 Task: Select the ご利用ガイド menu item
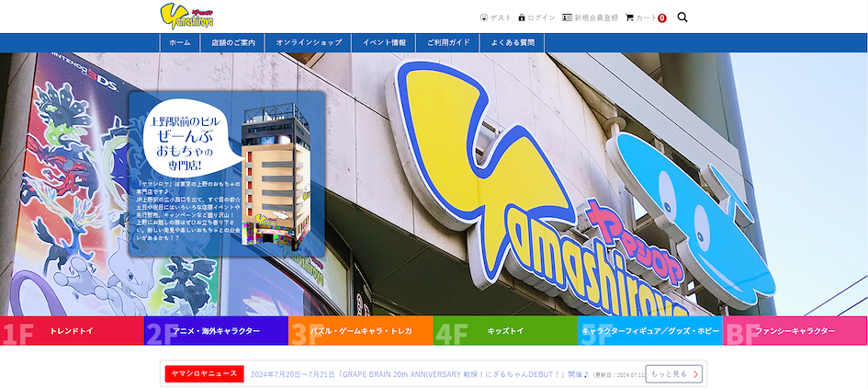coord(448,42)
